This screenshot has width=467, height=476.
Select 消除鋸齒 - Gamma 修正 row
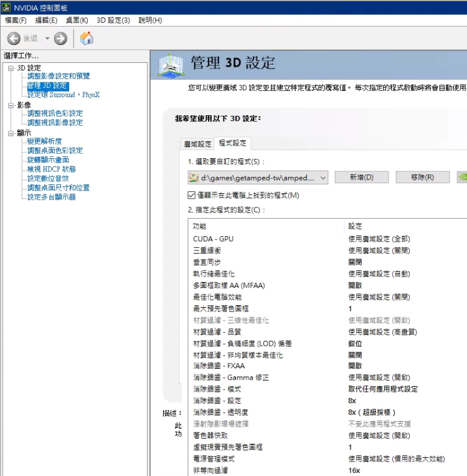coord(327,378)
